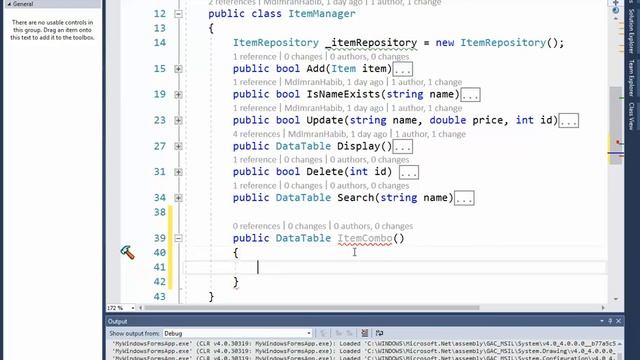Click '1 reference' CodeLens above IsNameExists
The height and width of the screenshot is (360, 640).
(254, 82)
